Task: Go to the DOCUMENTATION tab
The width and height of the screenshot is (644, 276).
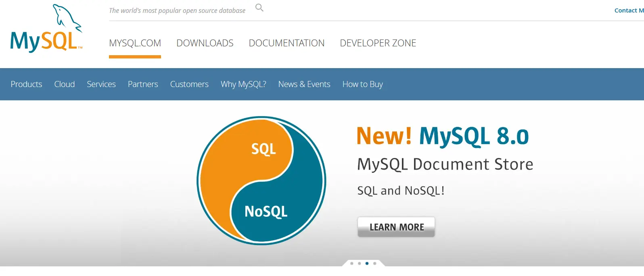Action: (286, 43)
